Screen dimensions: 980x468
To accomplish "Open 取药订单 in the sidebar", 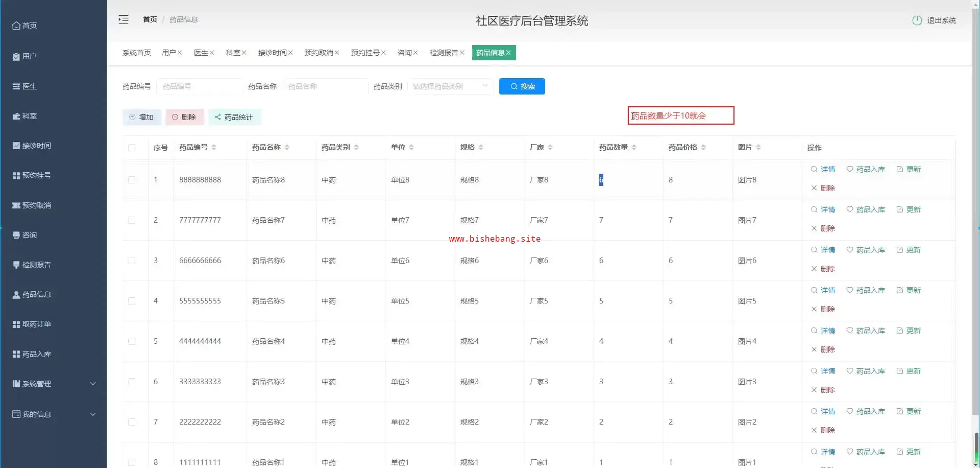I will coord(36,324).
